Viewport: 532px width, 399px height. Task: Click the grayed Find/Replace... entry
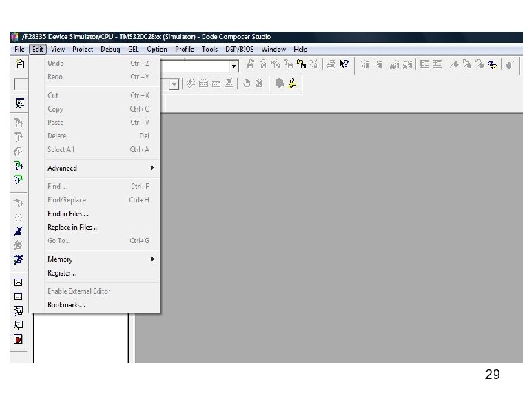click(101, 199)
